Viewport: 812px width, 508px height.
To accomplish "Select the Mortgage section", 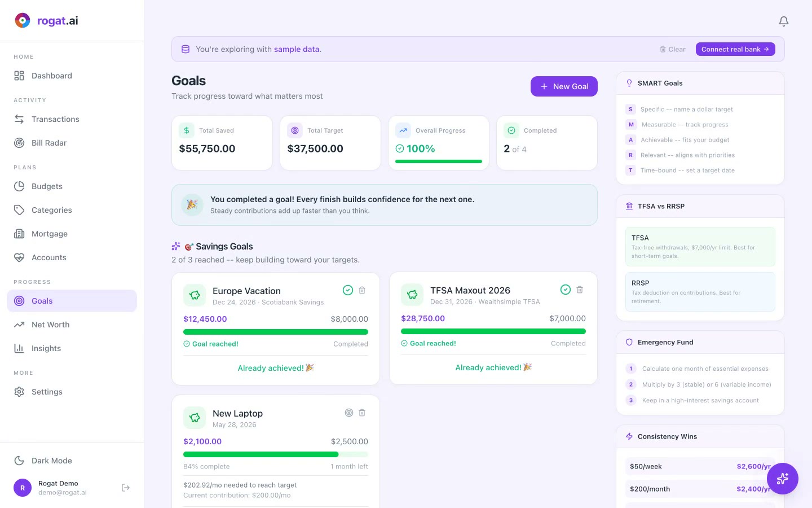I will pyautogui.click(x=49, y=234).
